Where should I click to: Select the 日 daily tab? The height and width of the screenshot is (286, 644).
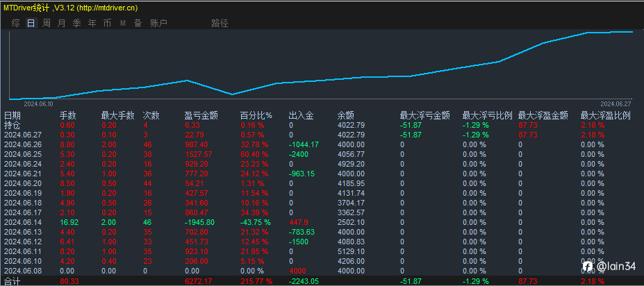click(x=31, y=24)
